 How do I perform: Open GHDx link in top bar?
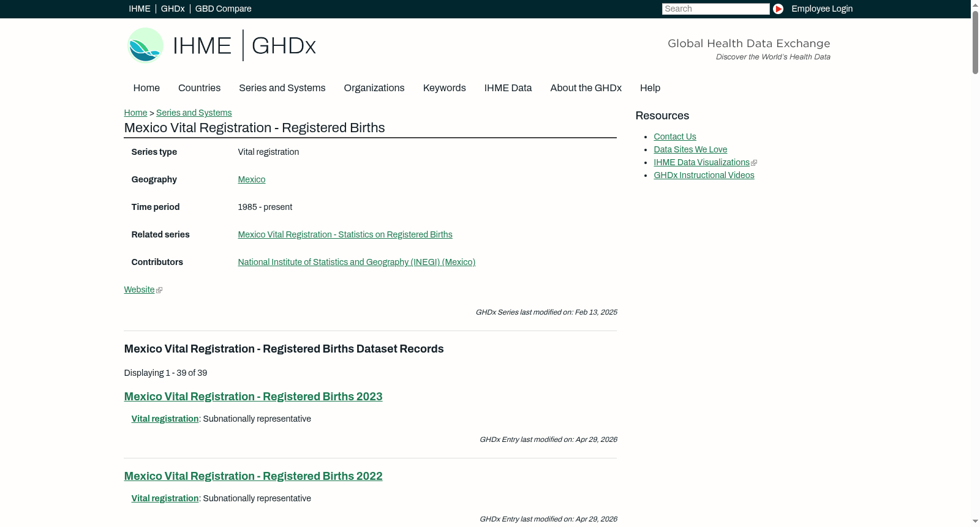[x=173, y=9]
